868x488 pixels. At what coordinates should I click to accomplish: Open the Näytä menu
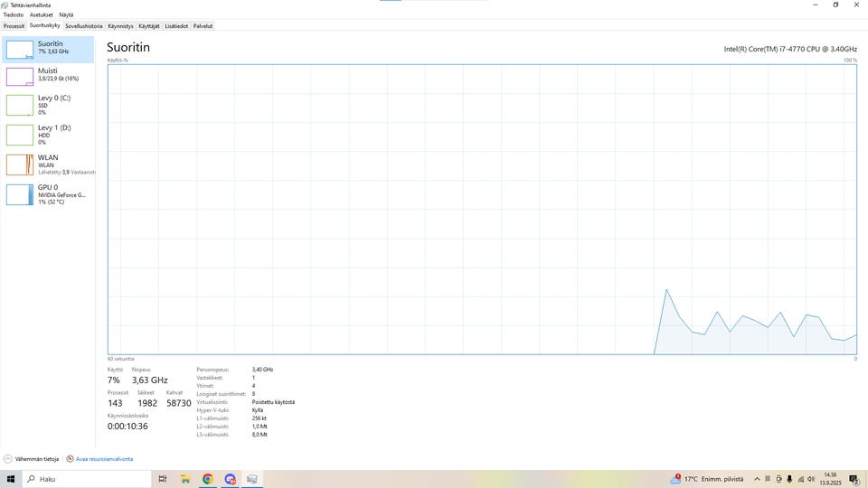(66, 15)
